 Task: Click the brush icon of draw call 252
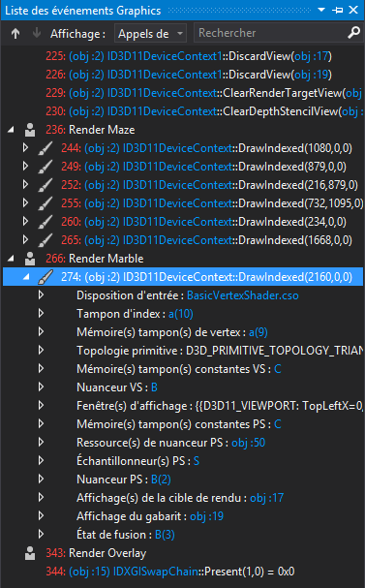[x=46, y=185]
